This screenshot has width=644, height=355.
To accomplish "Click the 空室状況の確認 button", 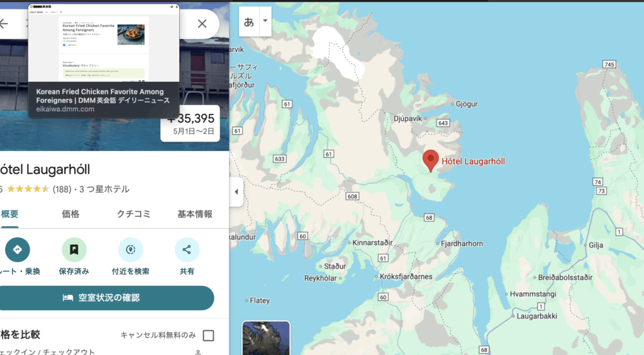I will click(x=104, y=298).
